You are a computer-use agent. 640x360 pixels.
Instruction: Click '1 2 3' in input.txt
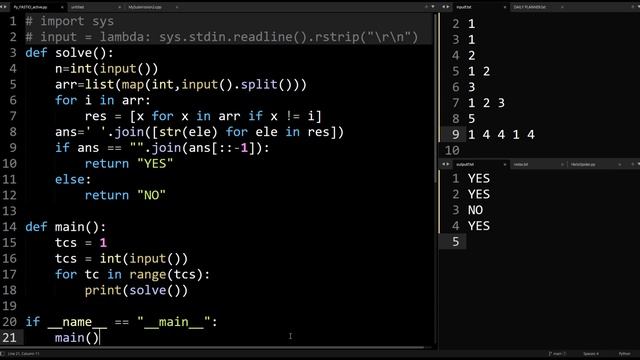(487, 103)
